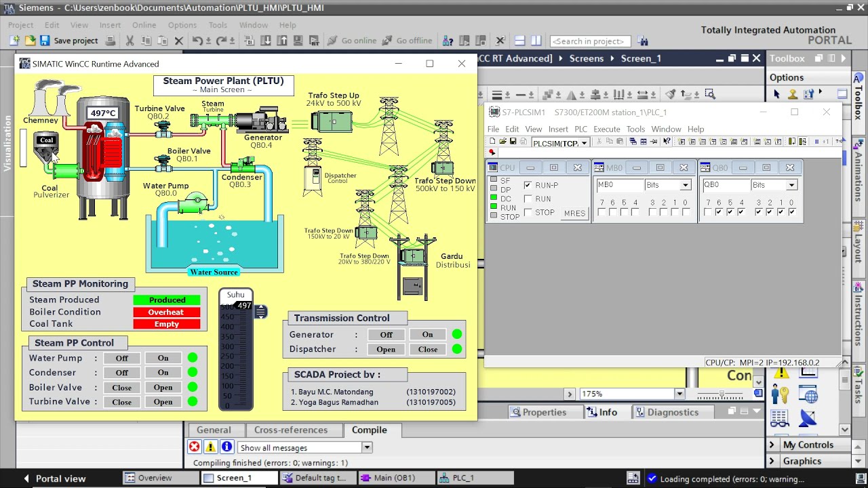Open the PLCSIM(TCP) interface dropdown
Image resolution: width=868 pixels, height=488 pixels.
coord(585,143)
